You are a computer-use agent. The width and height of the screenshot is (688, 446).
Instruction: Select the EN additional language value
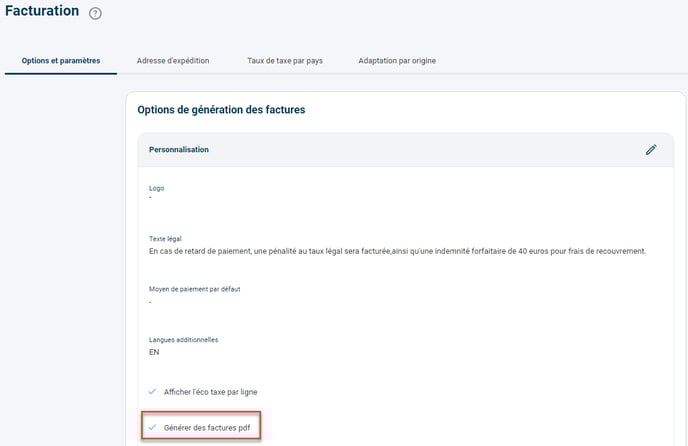click(154, 352)
